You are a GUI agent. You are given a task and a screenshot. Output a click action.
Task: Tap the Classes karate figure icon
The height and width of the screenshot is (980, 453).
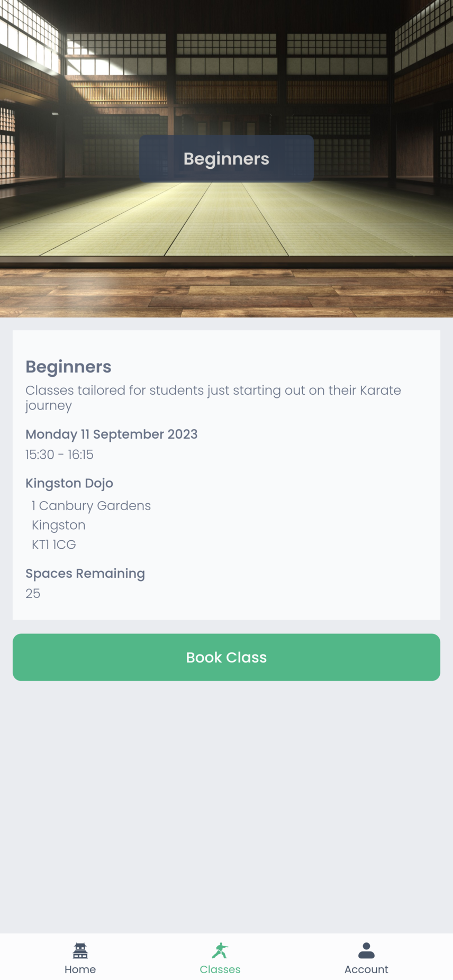click(x=220, y=950)
